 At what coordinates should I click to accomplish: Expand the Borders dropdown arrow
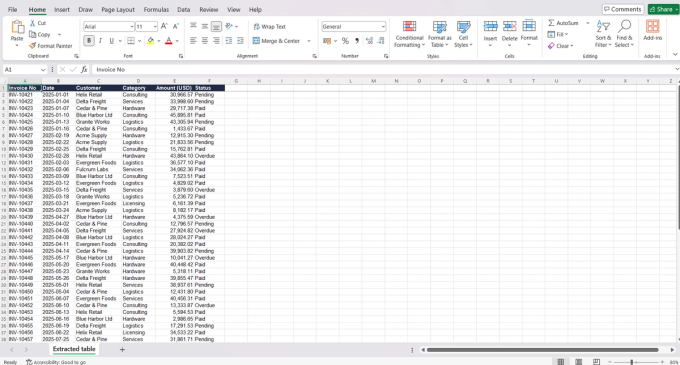139,41
